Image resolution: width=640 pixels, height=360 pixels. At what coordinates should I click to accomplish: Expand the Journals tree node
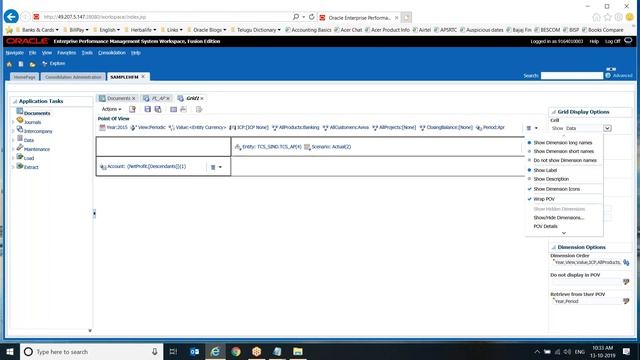tap(13, 122)
